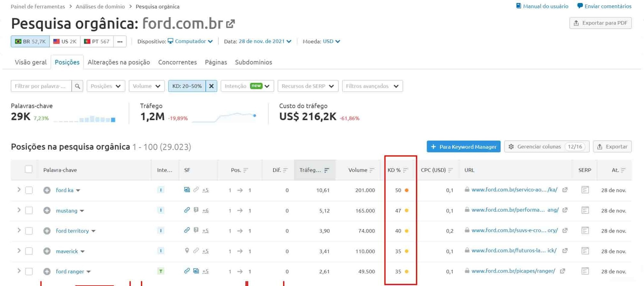The height and width of the screenshot is (286, 644).
Task: Open Filtros avançados dropdown
Action: (372, 86)
